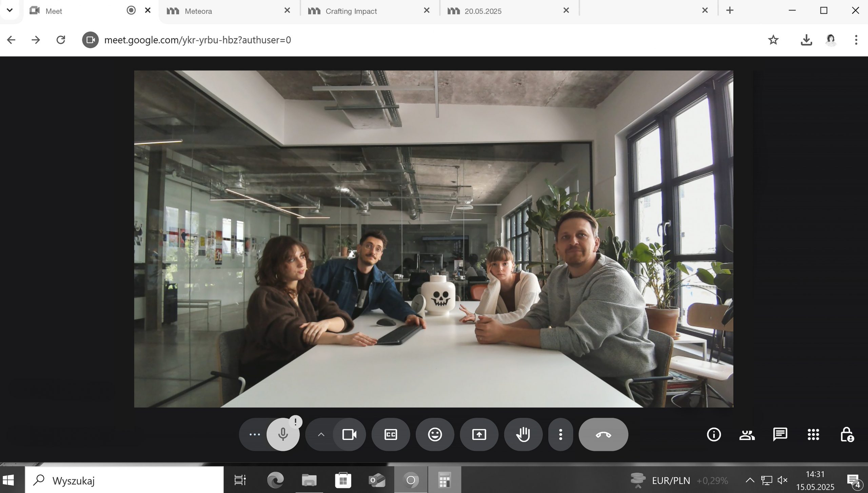Open the emoji reactions button
The width and height of the screenshot is (868, 493).
coord(435,434)
